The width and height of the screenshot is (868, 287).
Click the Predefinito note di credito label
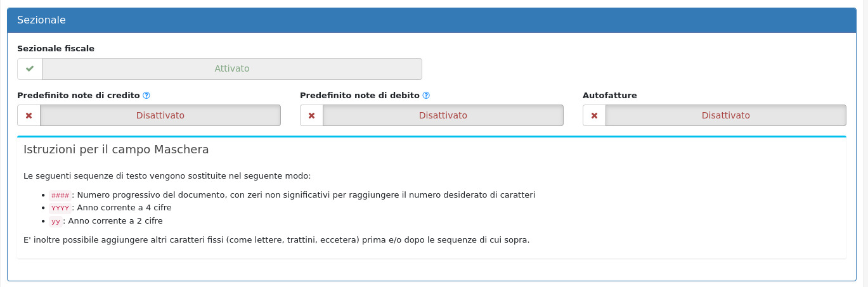pyautogui.click(x=78, y=96)
